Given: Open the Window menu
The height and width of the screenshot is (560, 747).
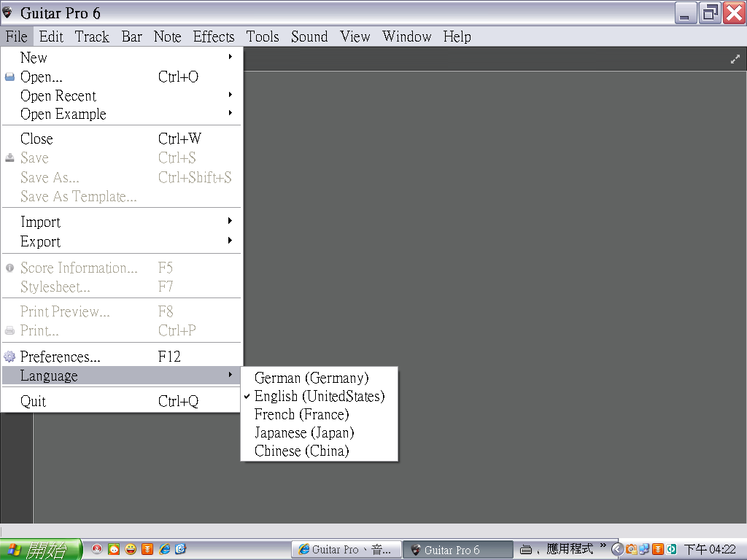Looking at the screenshot, I should pyautogui.click(x=407, y=36).
